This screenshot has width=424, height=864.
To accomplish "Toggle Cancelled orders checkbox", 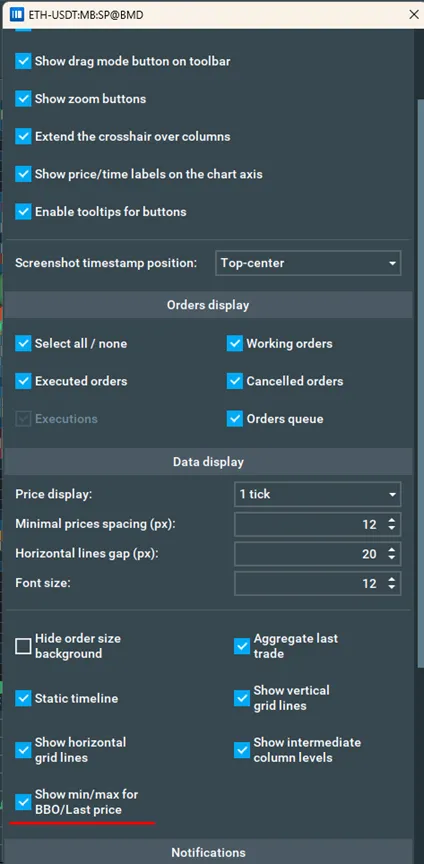I will [235, 381].
